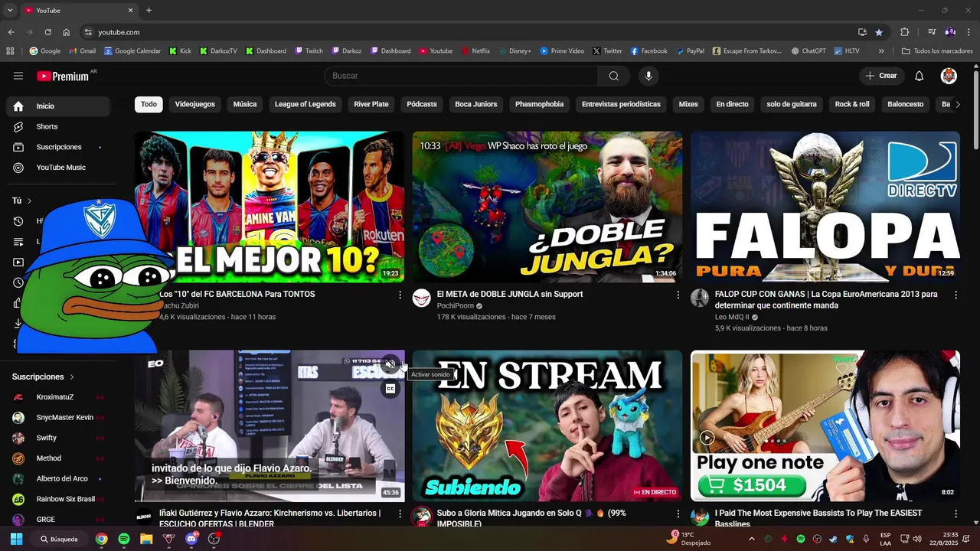
Task: Open options for El META de DOBLE JUNGLA video
Action: click(x=678, y=295)
